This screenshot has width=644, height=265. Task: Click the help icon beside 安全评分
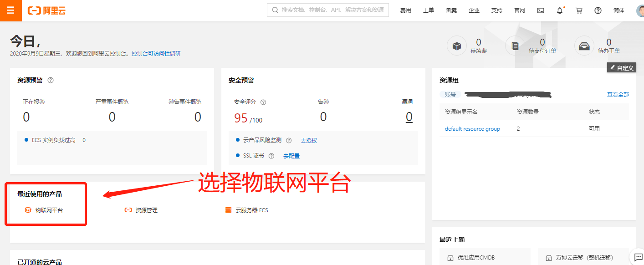pyautogui.click(x=263, y=102)
